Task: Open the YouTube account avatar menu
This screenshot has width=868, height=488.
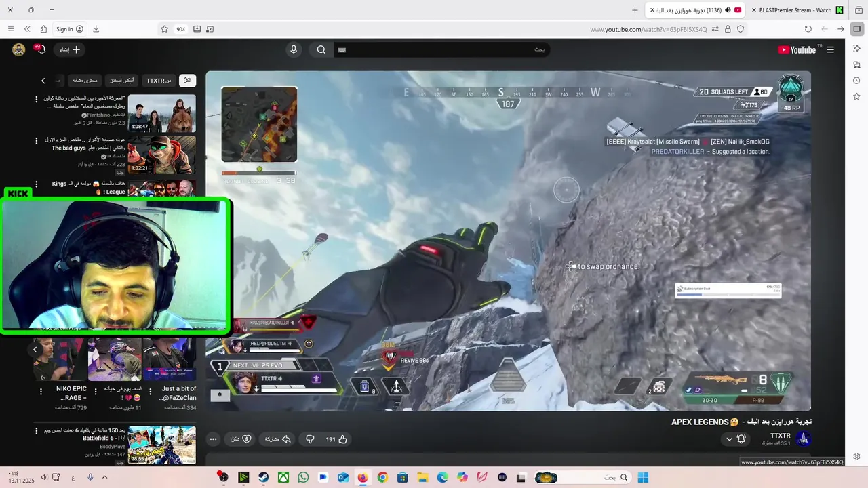Action: [18, 49]
